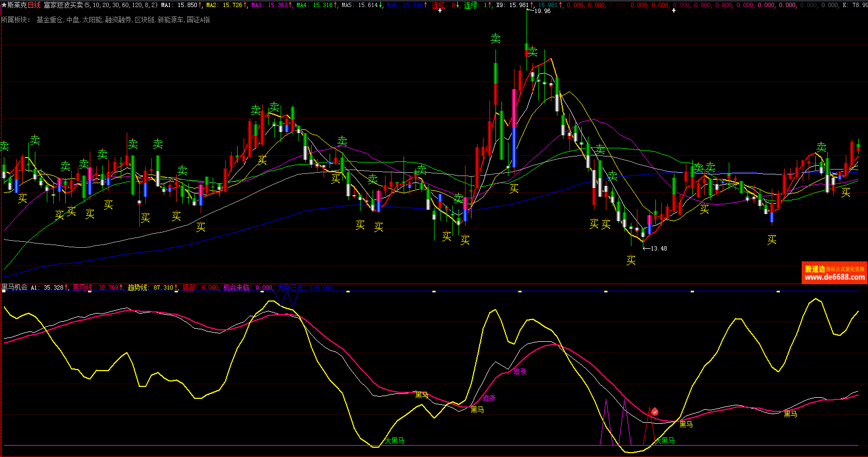
Task: Click the right white plus marker at top
Action: click(674, 10)
